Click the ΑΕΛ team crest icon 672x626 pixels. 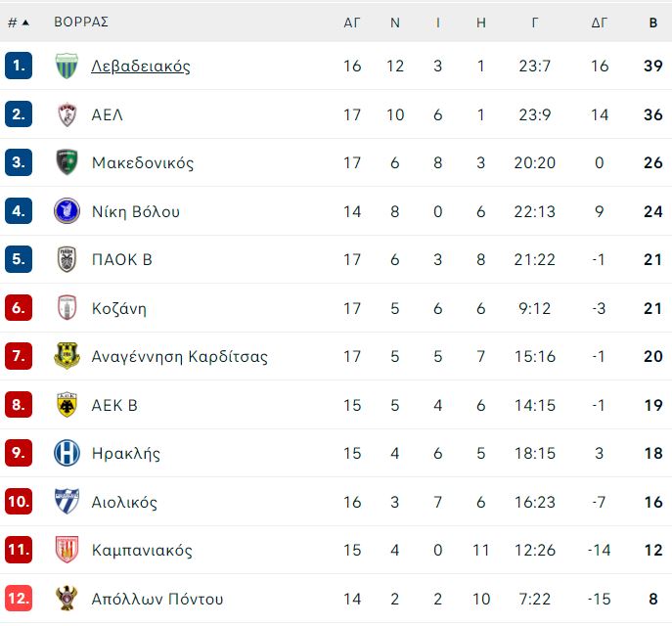click(x=67, y=114)
